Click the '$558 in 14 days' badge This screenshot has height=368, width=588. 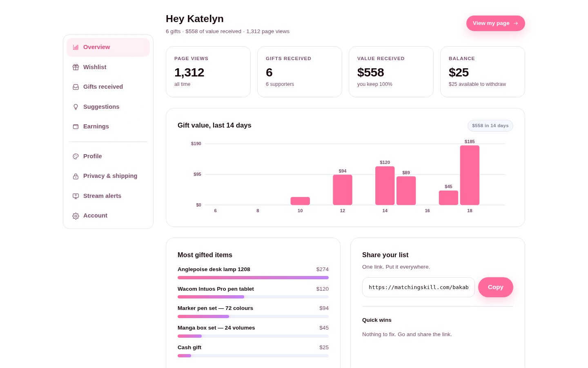click(490, 126)
